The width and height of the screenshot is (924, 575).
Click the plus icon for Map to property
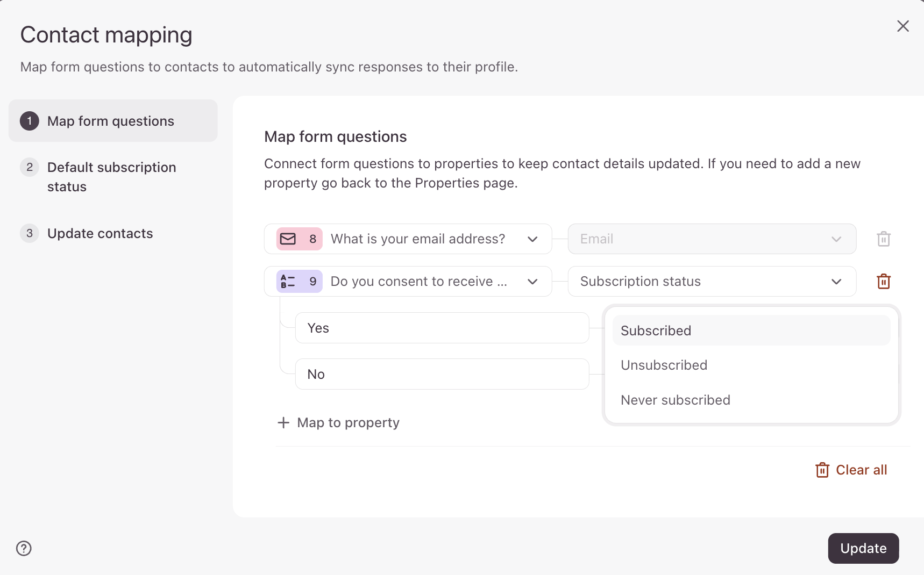click(283, 423)
